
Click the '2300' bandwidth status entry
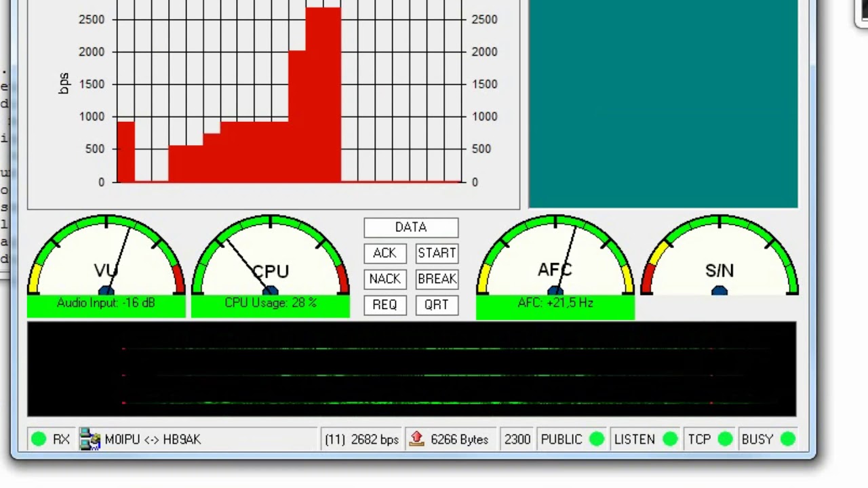point(517,439)
